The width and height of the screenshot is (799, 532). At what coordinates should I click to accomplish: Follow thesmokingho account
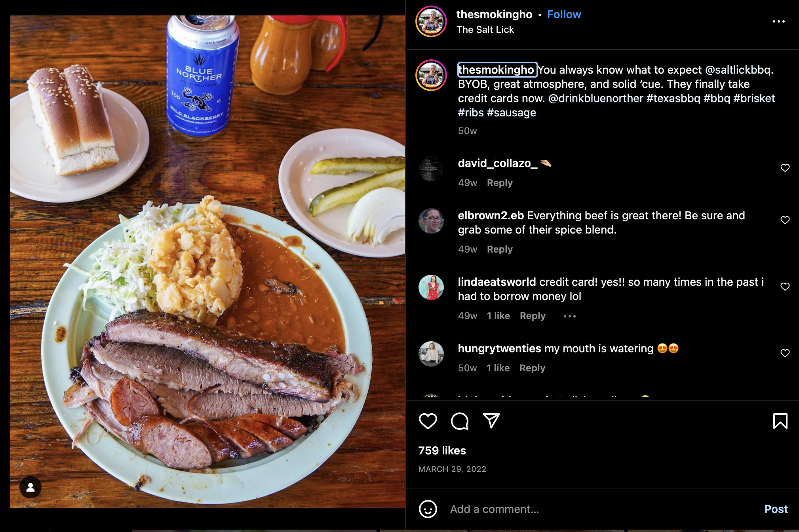[564, 15]
